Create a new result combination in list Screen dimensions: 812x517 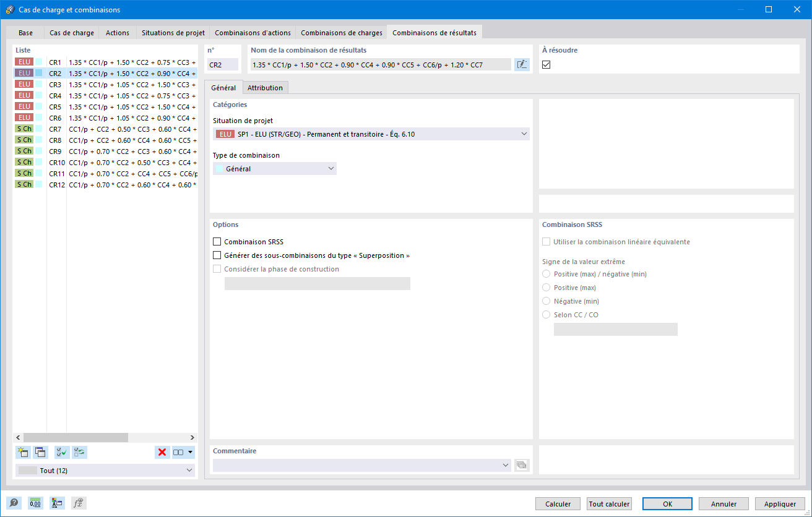(24, 452)
